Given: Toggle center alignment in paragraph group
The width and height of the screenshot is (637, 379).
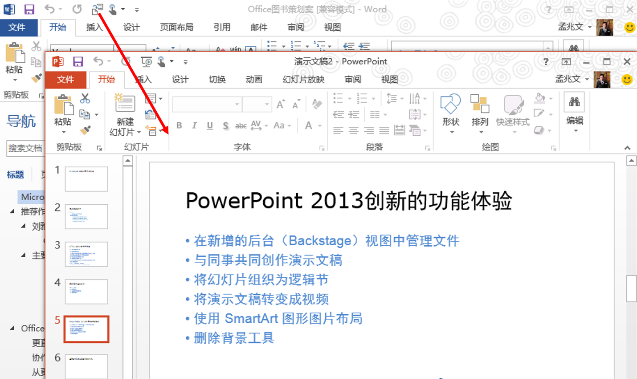Looking at the screenshot, I should (x=353, y=130).
